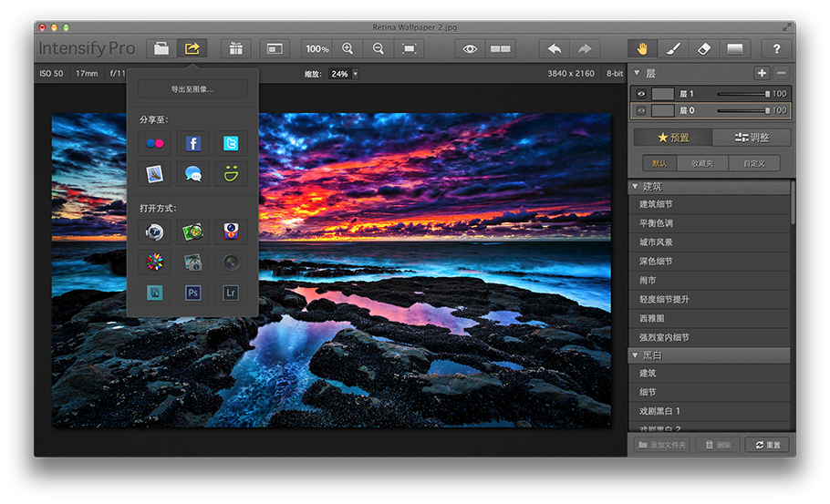Select 默认 default presets tab
Viewport: 830px width, 504px height.
click(x=659, y=163)
